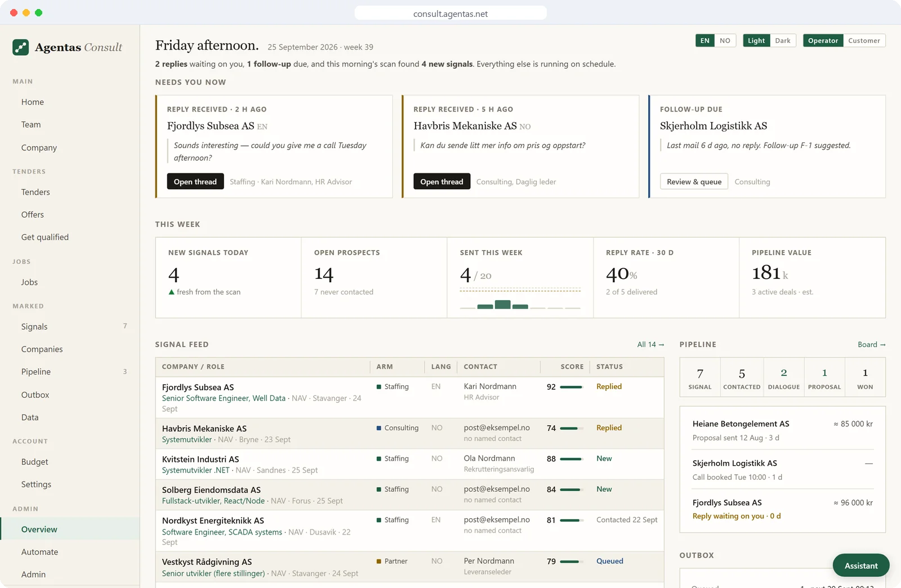901x588 pixels.
Task: Select the Dark theme
Action: click(783, 41)
